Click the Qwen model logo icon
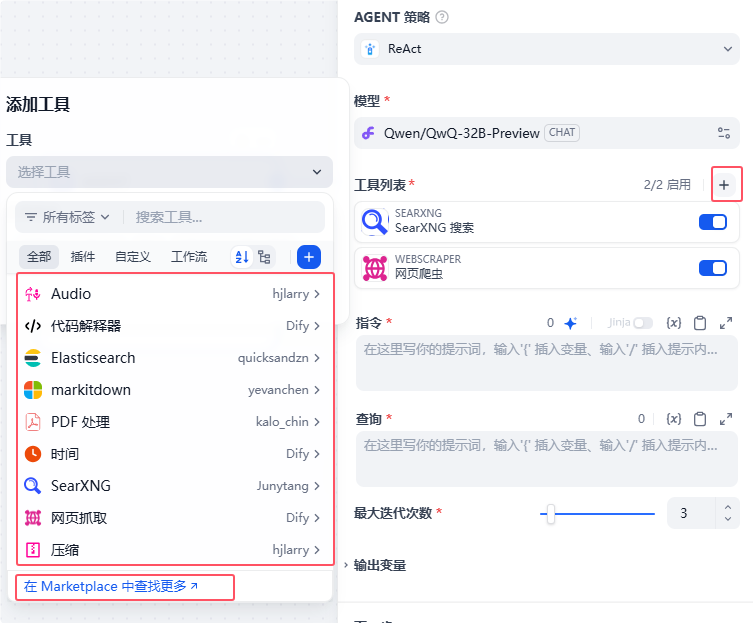This screenshot has height=623, width=753. point(368,133)
